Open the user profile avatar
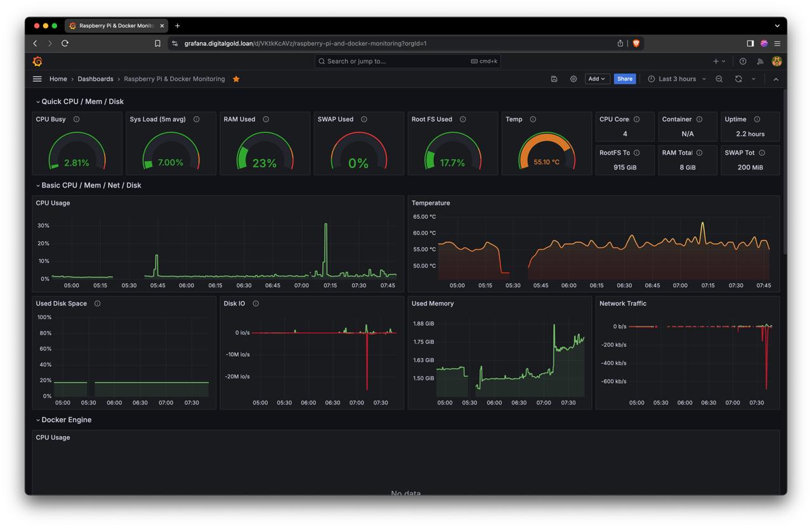 pos(776,61)
